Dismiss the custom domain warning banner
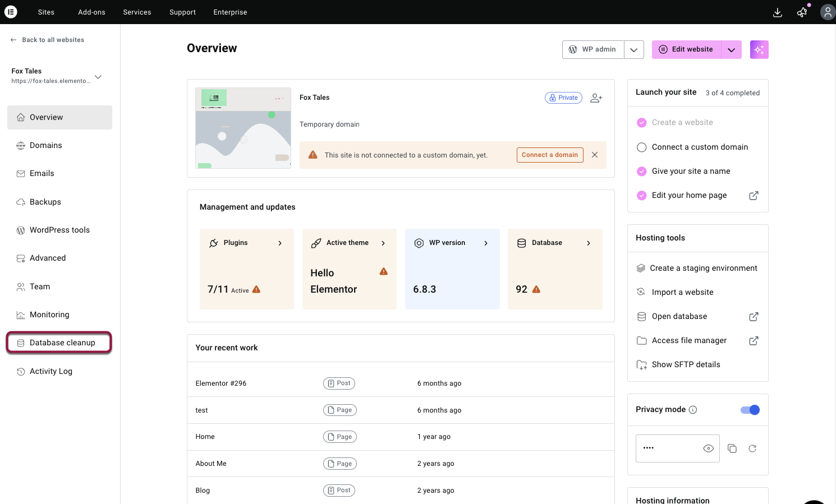 click(x=595, y=155)
